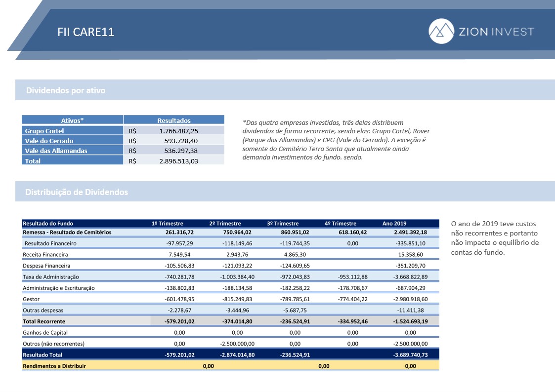Click the annual total -3.689.740,73

[x=410, y=355]
